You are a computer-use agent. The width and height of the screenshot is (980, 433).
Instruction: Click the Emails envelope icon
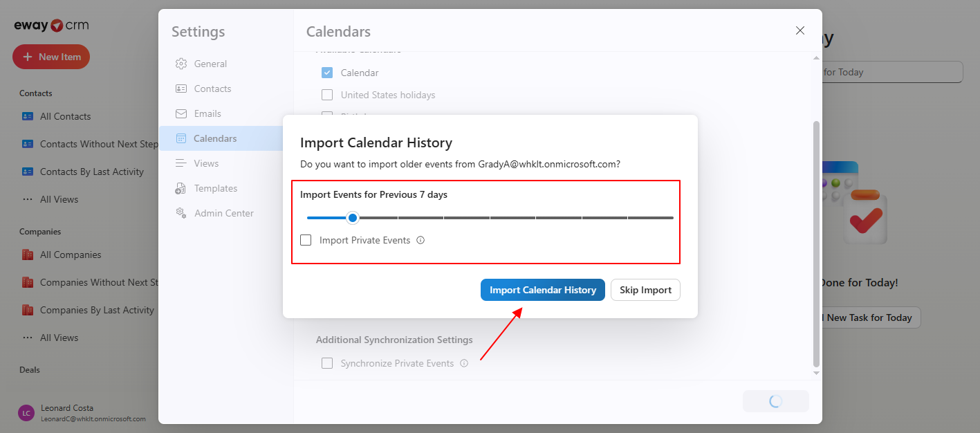pos(181,113)
